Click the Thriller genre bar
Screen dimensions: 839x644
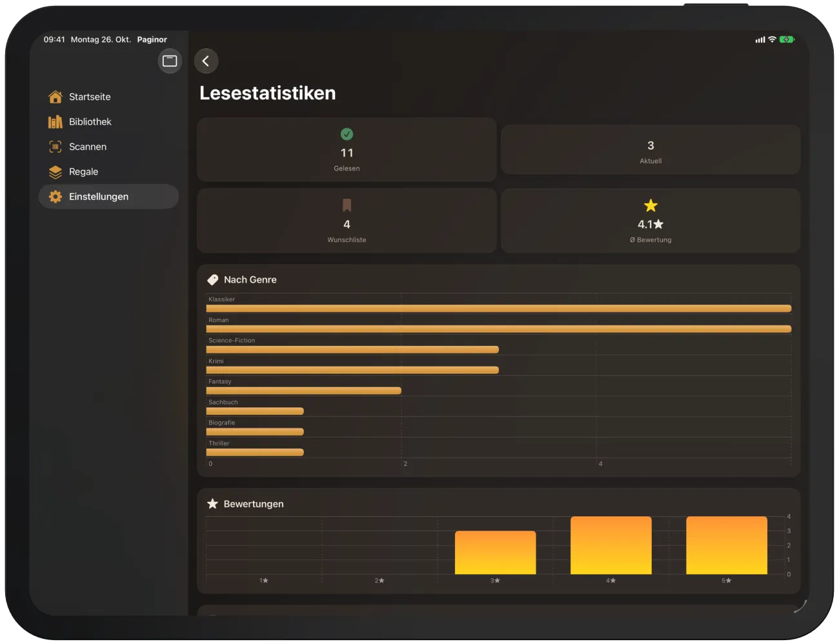(x=255, y=452)
